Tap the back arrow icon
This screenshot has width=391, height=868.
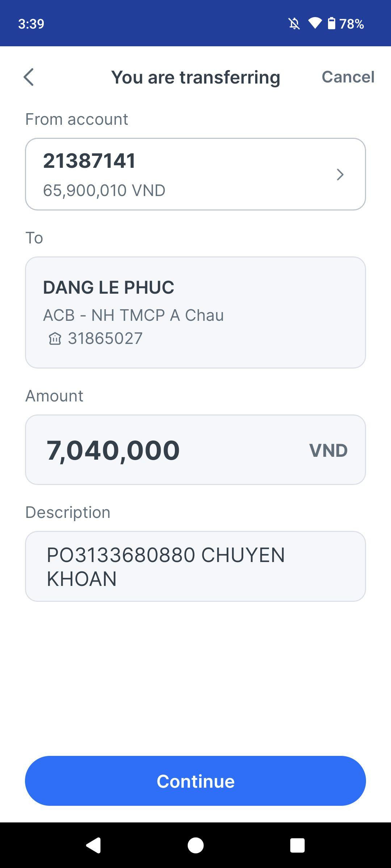(29, 77)
